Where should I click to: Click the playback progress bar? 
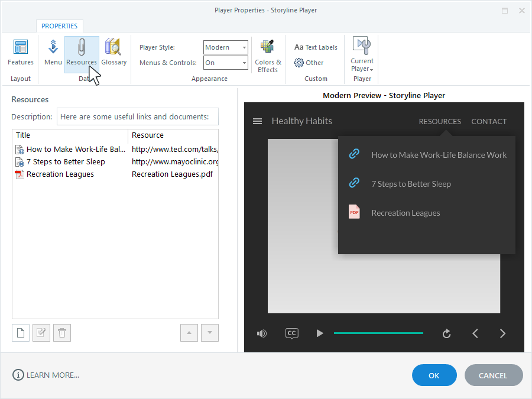pyautogui.click(x=378, y=333)
